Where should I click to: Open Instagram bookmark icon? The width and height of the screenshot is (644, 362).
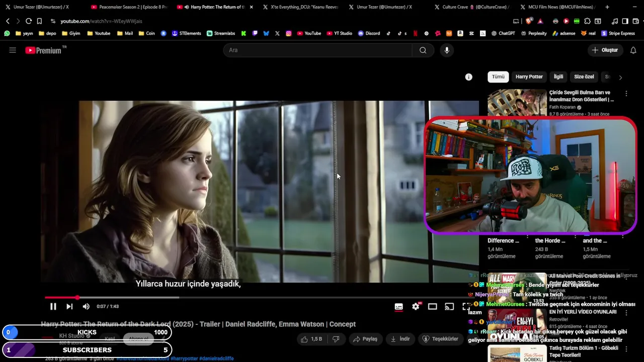point(289,33)
